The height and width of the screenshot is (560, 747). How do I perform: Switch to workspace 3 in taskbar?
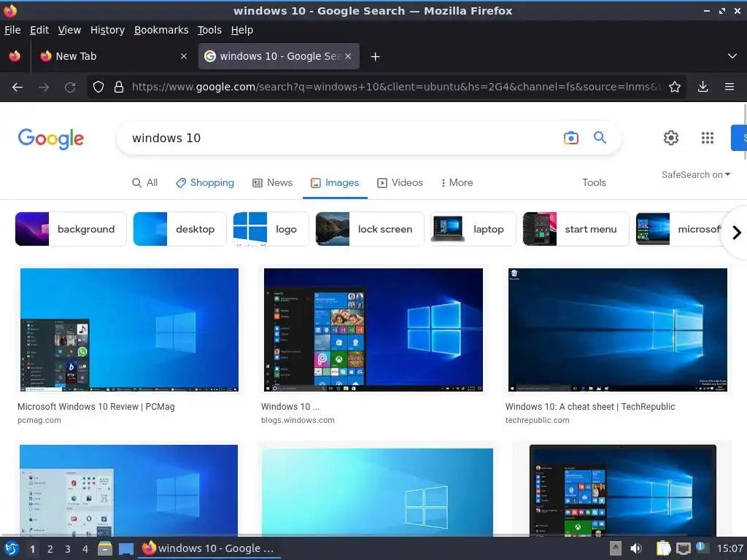click(68, 549)
